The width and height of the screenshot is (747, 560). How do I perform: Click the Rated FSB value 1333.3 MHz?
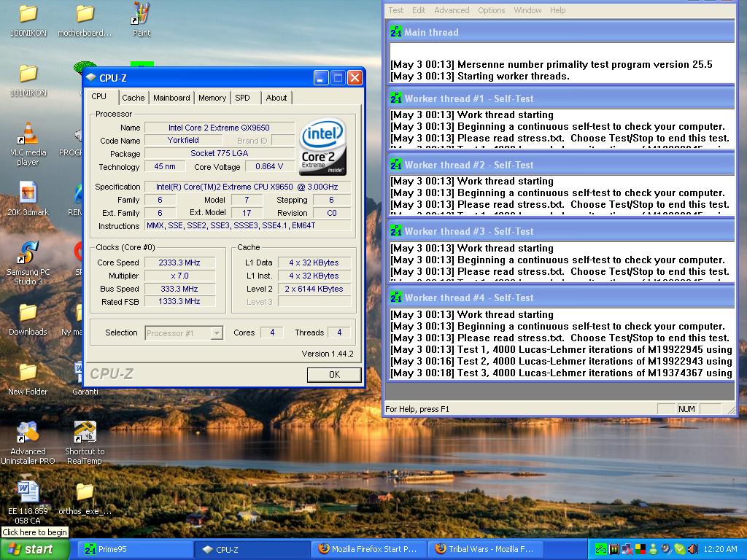(179, 301)
